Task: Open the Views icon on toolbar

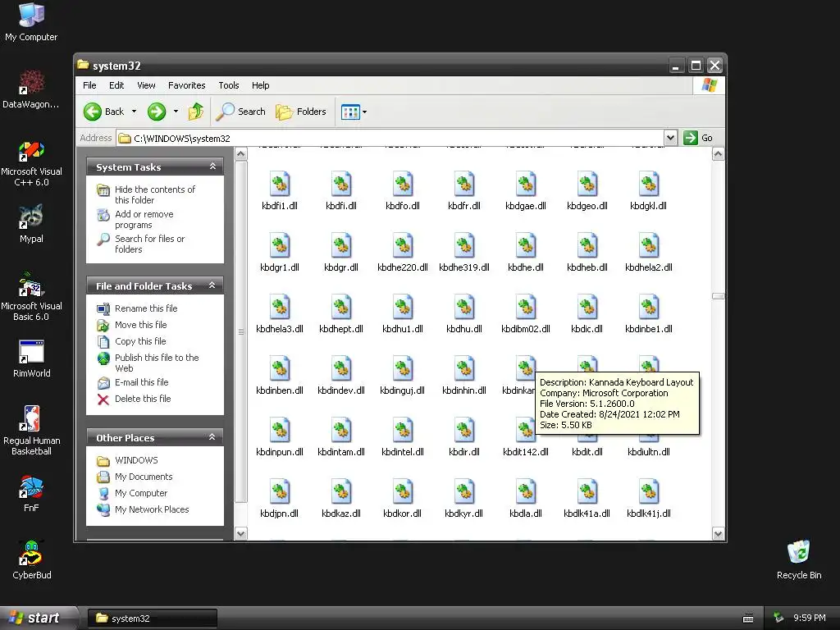Action: (349, 112)
